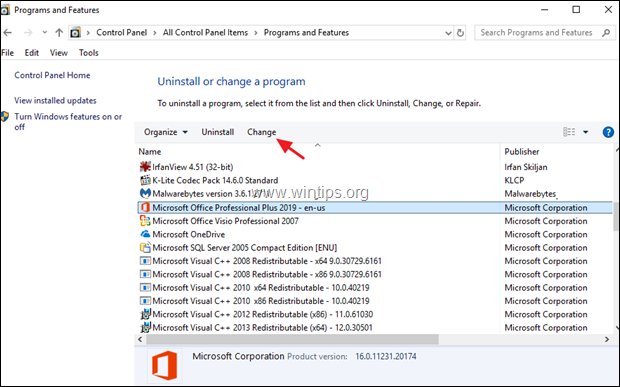Click the vertical scrollbar thumb
The height and width of the screenshot is (387, 620).
coord(616,216)
